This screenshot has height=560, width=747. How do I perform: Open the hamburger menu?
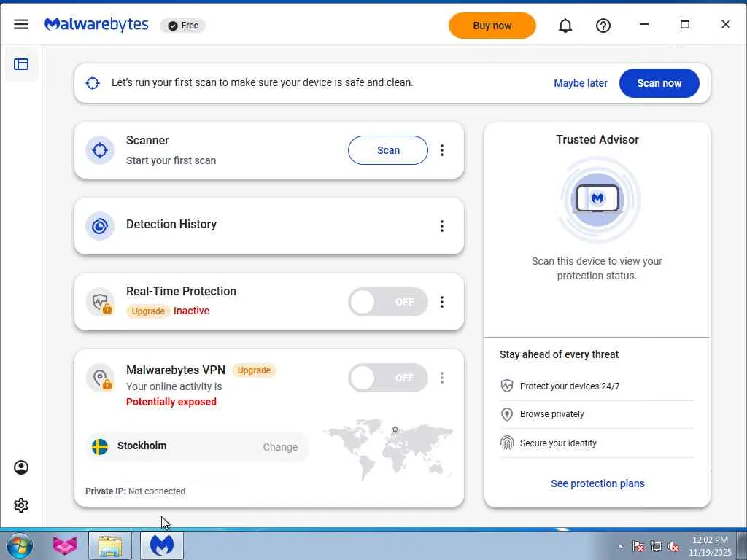(x=21, y=24)
